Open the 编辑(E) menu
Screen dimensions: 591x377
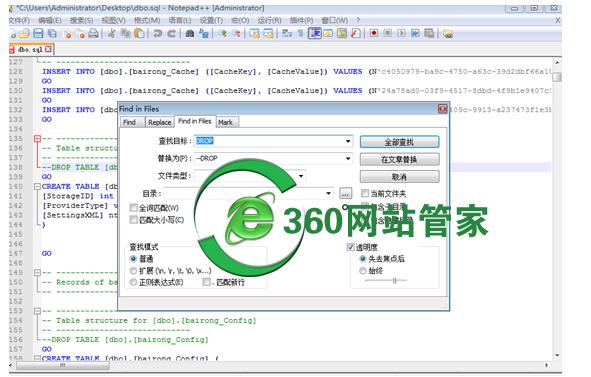tap(50, 20)
